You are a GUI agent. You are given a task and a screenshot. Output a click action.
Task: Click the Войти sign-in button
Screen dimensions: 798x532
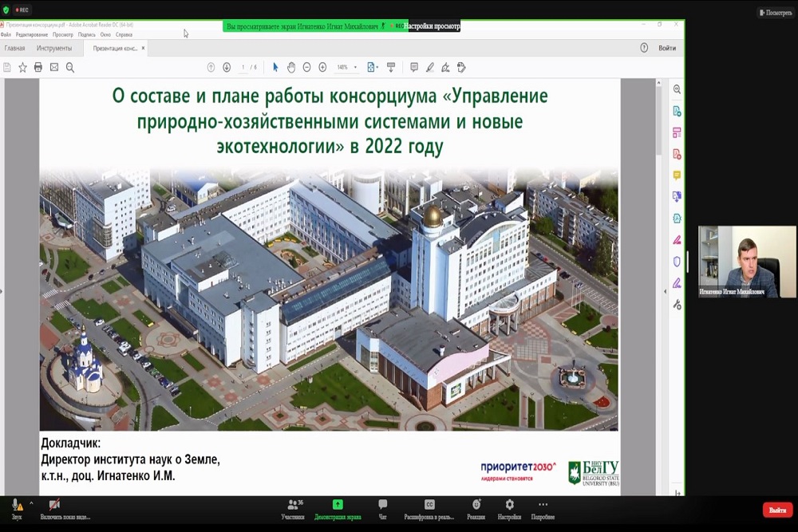[667, 48]
